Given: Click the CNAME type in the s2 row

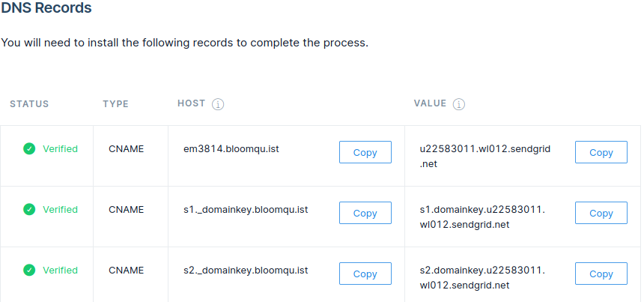Looking at the screenshot, I should point(126,270).
